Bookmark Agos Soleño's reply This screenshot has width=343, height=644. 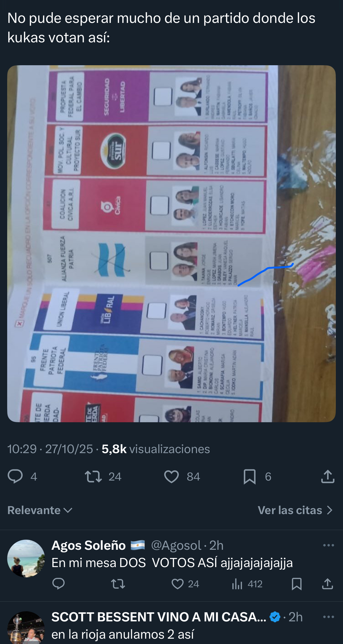click(x=296, y=584)
